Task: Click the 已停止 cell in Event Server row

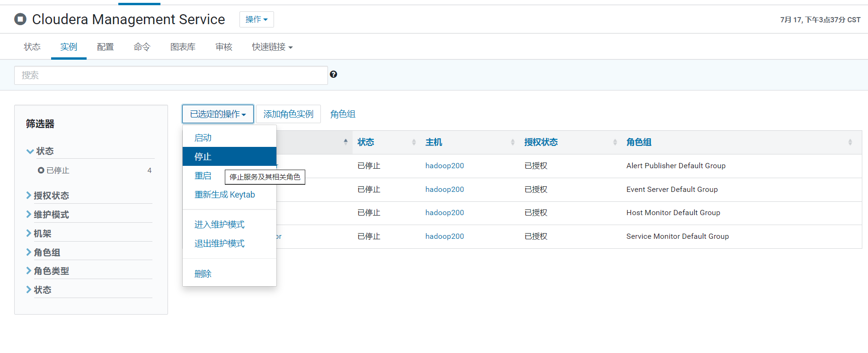Action: coord(369,190)
